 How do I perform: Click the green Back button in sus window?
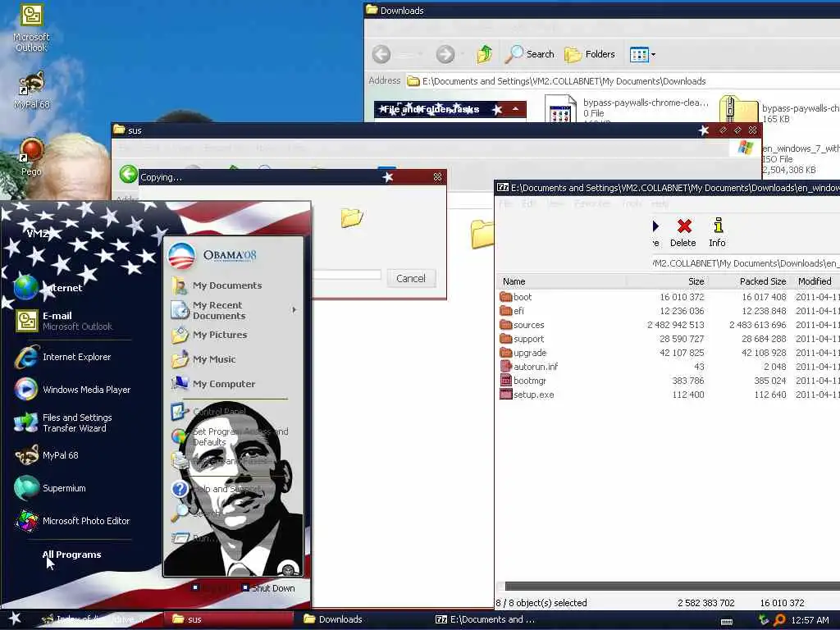(x=129, y=174)
